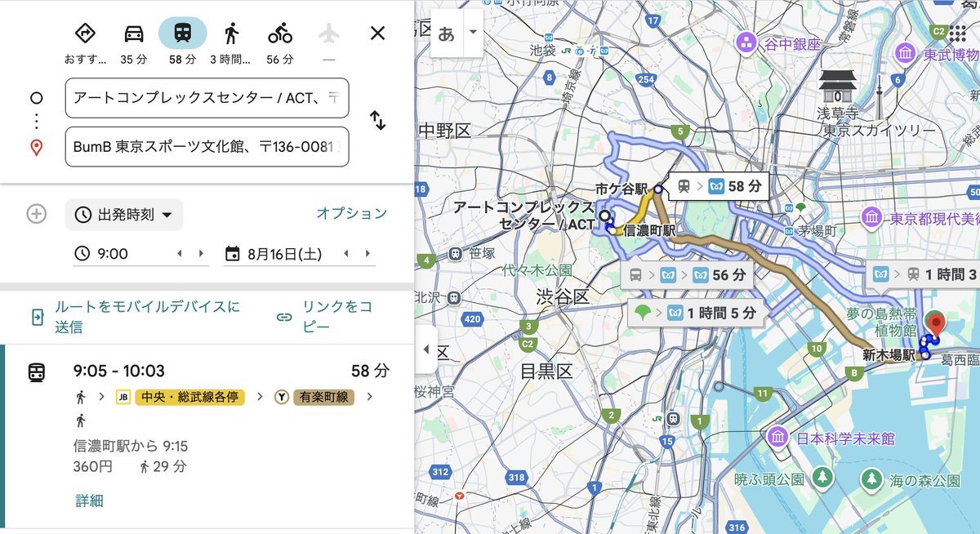Click the 浅草寺 temple landmark icon
This screenshot has width=980, height=534.
(838, 87)
